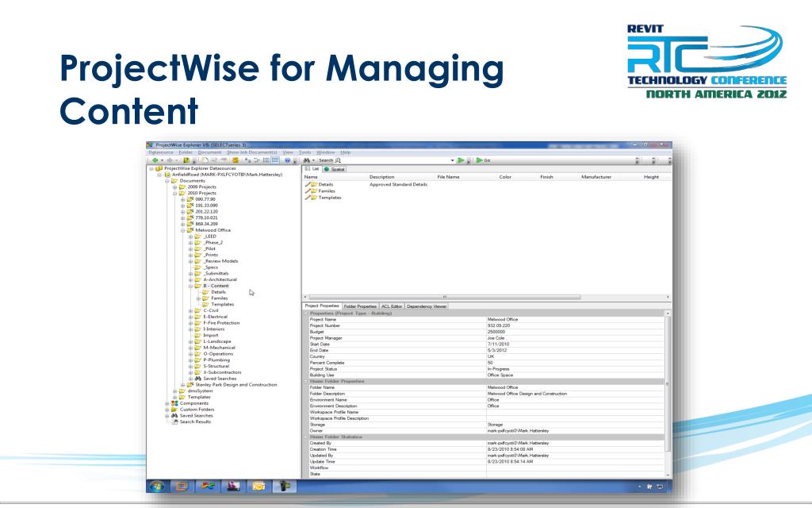Click the Families folder icon in document list
This screenshot has height=508, width=812.
311,191
